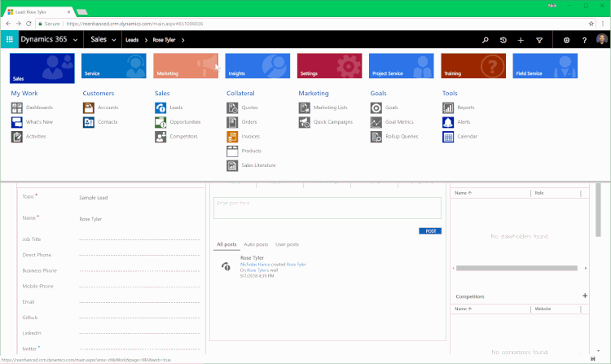Open the app launcher waffle icon
The height and width of the screenshot is (364, 611).
pos(9,39)
